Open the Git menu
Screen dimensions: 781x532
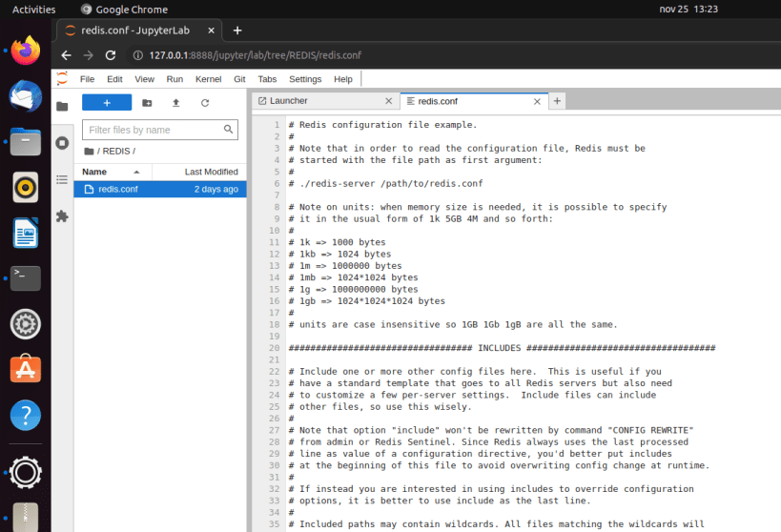point(239,79)
